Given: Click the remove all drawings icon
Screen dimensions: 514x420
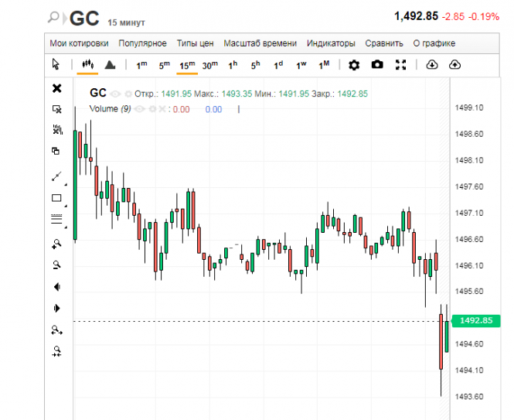Looking at the screenshot, I should (x=57, y=130).
